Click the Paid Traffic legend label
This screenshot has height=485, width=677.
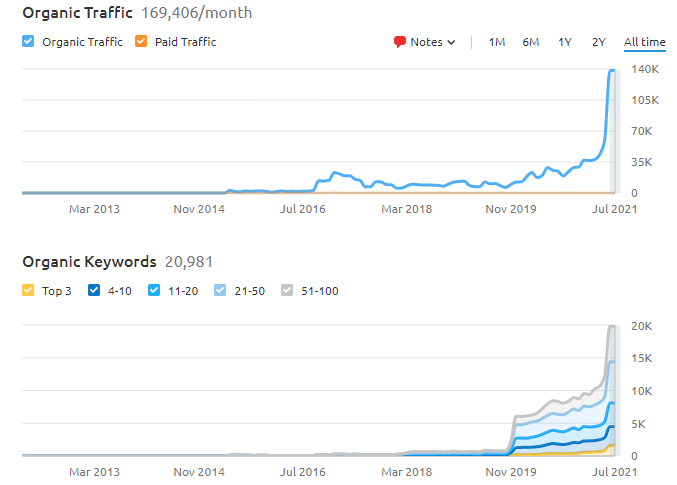(x=186, y=42)
